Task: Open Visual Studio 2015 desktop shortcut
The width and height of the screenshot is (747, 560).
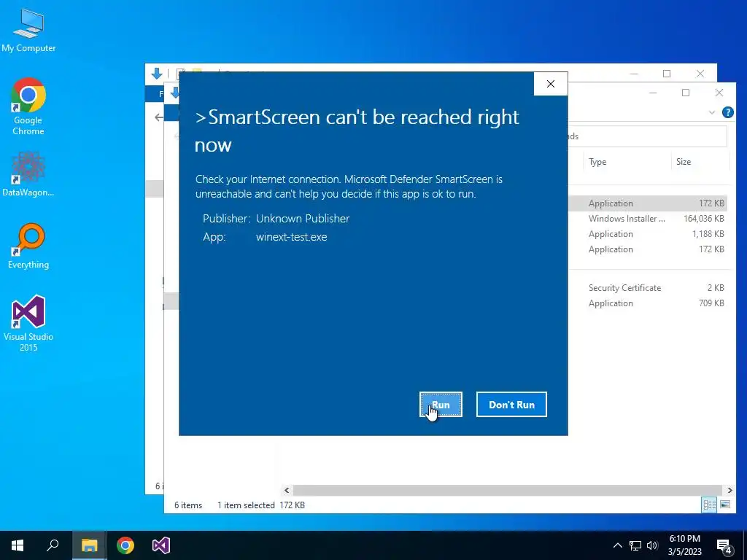Action: 28,324
